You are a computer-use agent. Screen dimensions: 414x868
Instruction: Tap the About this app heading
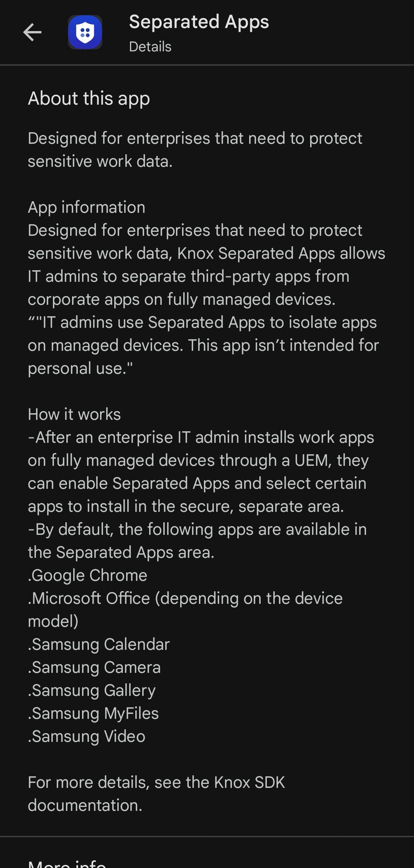89,99
